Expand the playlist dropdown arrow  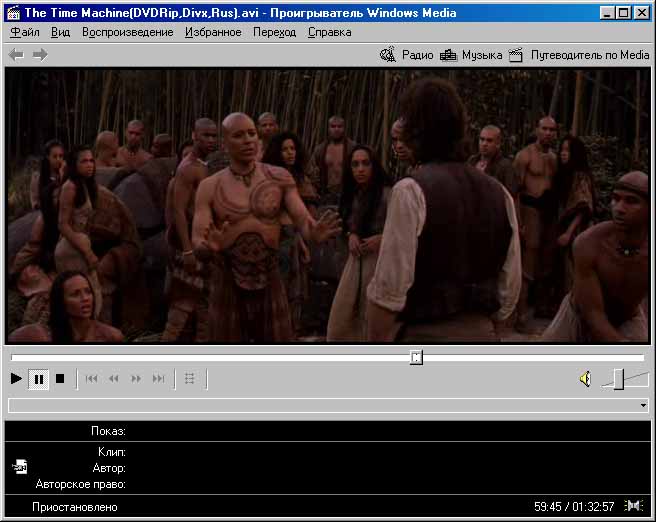(643, 406)
